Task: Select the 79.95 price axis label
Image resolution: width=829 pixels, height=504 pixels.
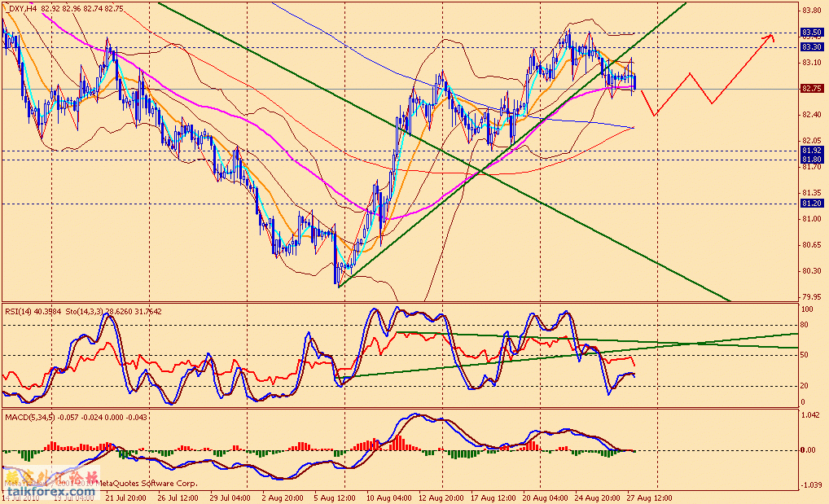Action: tap(812, 297)
